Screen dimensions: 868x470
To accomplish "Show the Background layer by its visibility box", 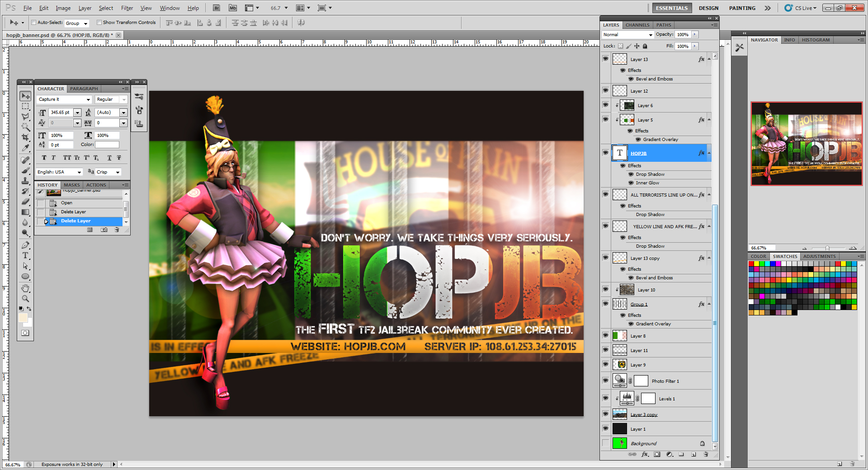I will 605,443.
